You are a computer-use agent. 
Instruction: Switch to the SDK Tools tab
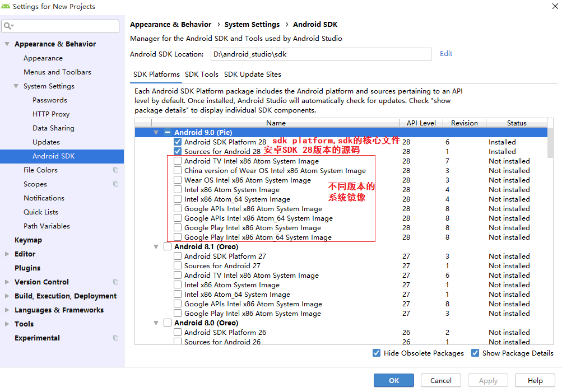coord(201,74)
